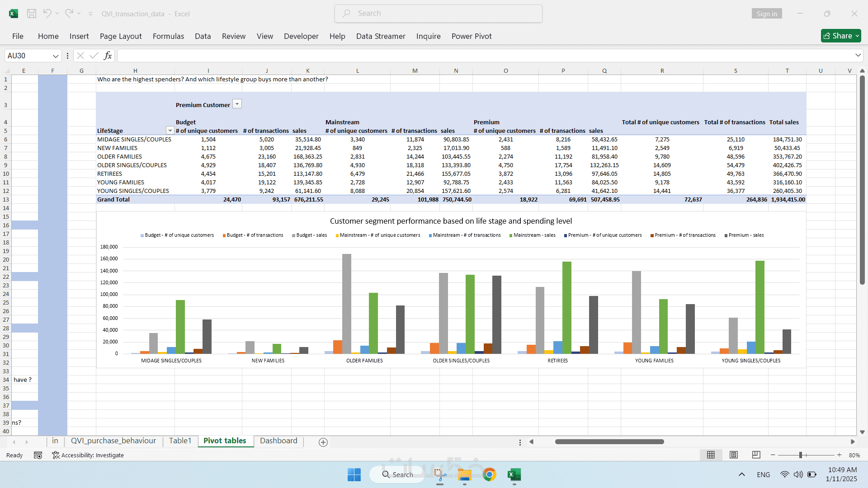This screenshot has width=868, height=488.
Task: Click the Undo arrow icon
Action: (47, 14)
